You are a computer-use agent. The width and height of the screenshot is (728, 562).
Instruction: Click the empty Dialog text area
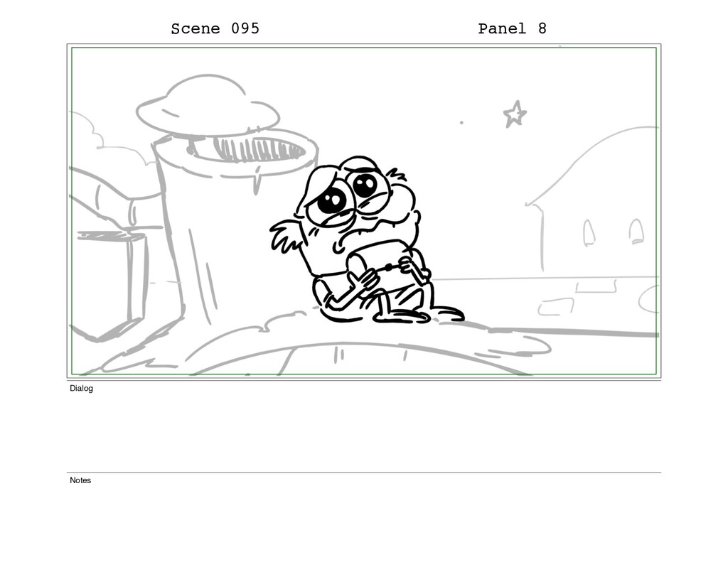pos(364,431)
